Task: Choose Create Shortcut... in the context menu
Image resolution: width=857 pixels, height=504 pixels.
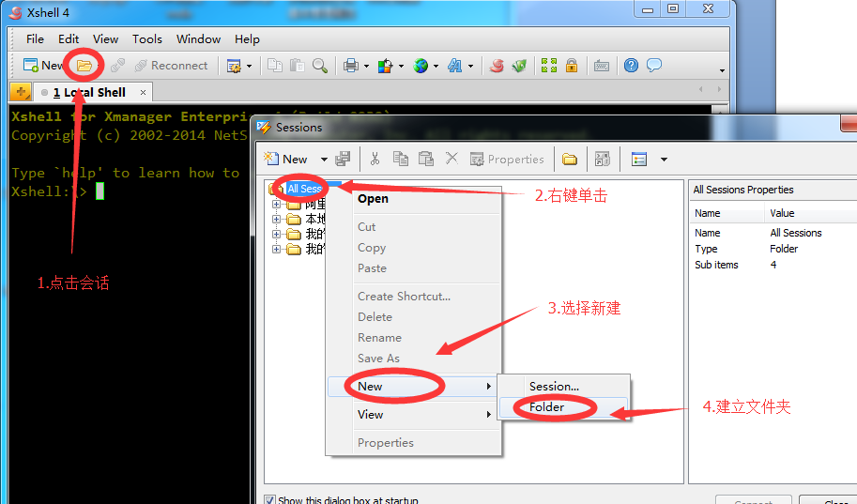Action: pos(413,297)
